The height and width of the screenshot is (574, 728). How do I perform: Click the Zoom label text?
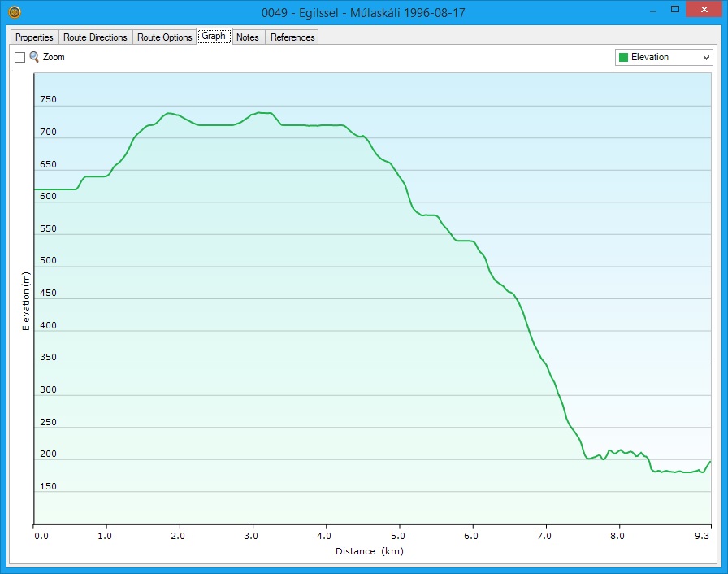(54, 58)
